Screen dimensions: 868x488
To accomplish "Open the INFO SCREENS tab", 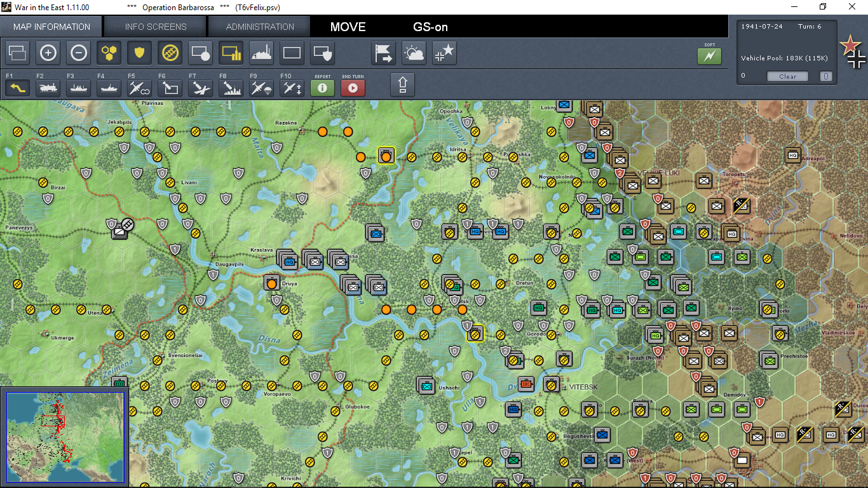I will coord(156,27).
